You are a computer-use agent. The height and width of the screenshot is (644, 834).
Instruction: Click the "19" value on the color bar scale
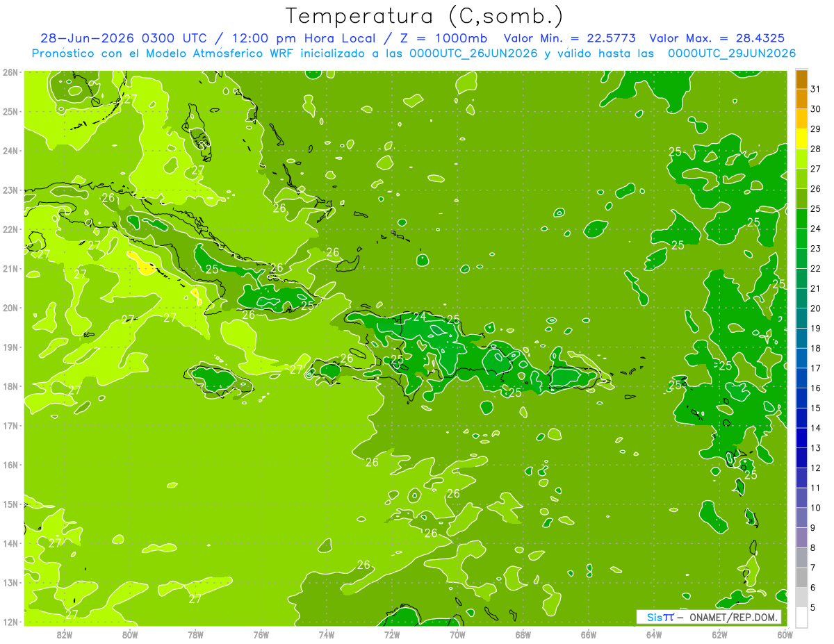point(816,328)
